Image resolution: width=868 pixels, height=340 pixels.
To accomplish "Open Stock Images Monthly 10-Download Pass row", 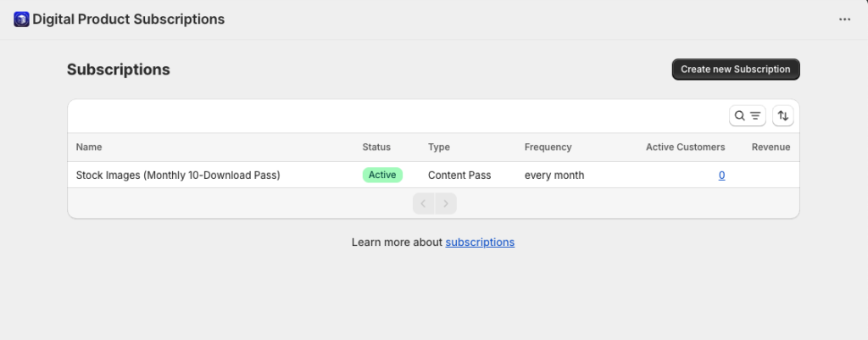I will 433,175.
